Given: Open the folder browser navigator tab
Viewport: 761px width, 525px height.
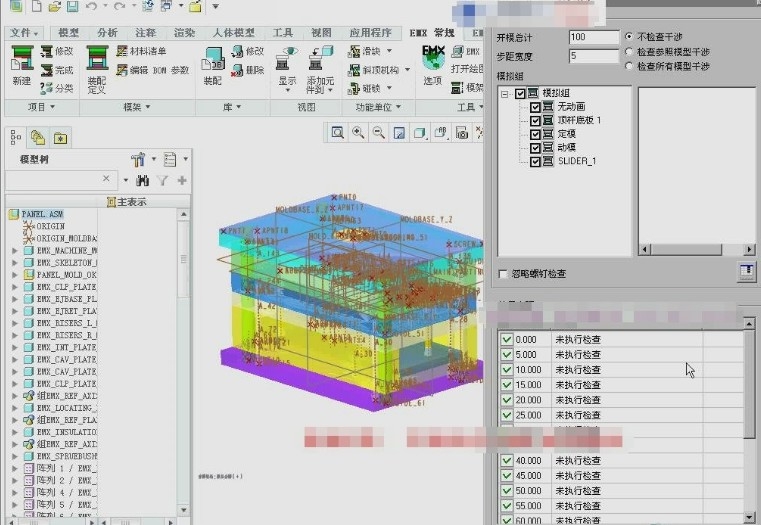Looking at the screenshot, I should 37,138.
